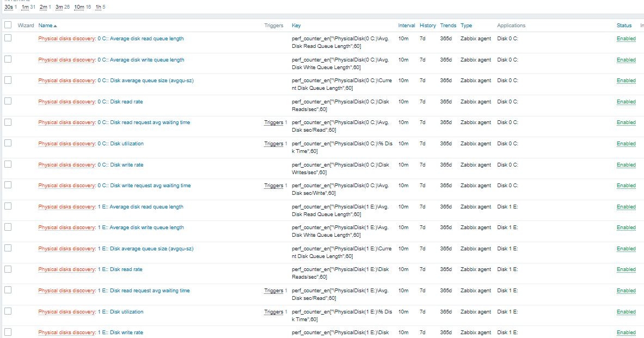
Task: Toggle Enabled status for 1 E: Disk read rate
Action: click(626, 269)
